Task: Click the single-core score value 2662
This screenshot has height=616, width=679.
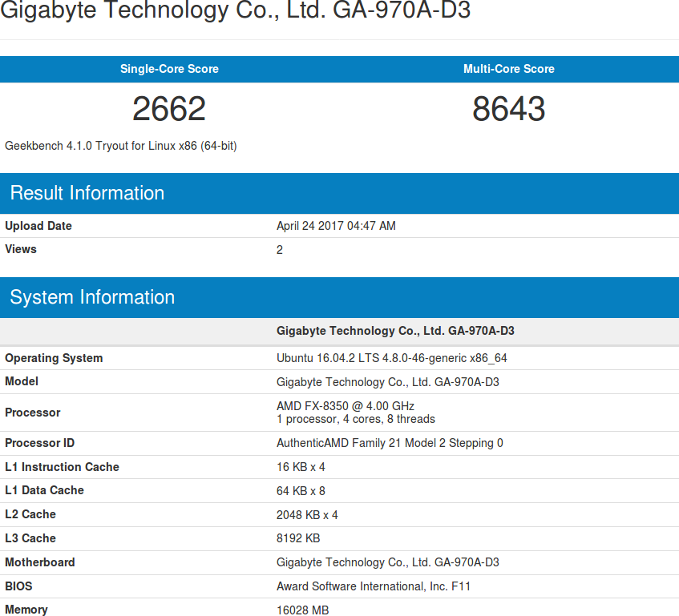Action: (x=169, y=108)
